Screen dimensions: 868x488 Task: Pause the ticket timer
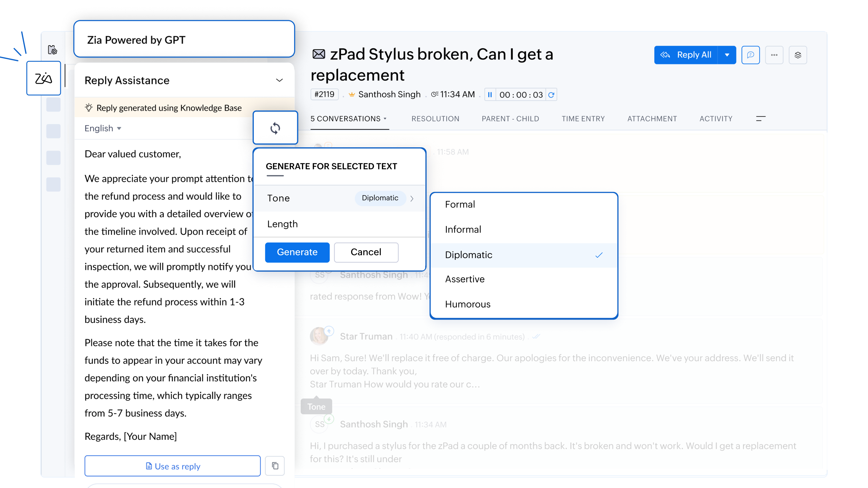[490, 95]
